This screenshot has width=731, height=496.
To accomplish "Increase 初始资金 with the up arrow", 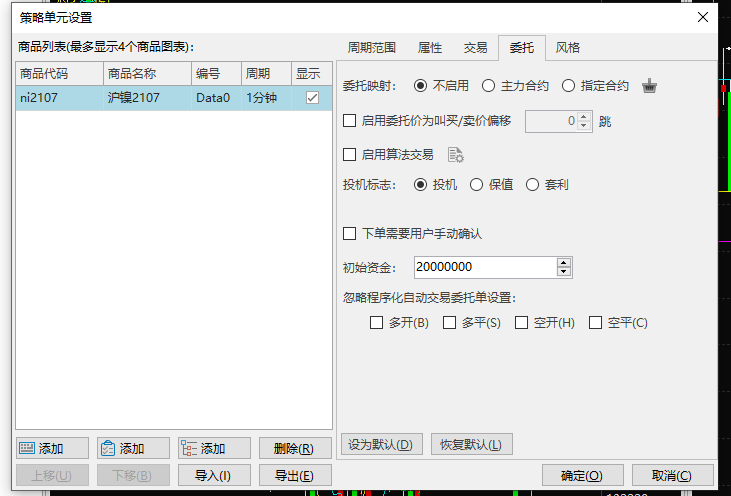I will (x=564, y=263).
